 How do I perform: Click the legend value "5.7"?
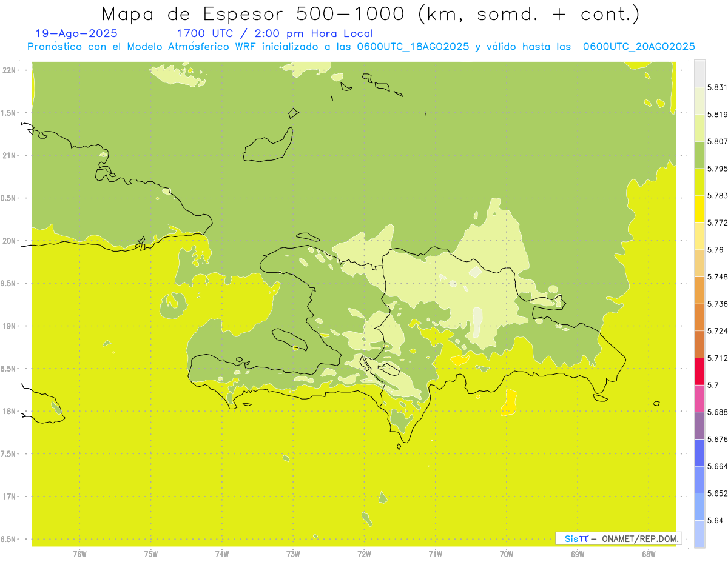713,385
